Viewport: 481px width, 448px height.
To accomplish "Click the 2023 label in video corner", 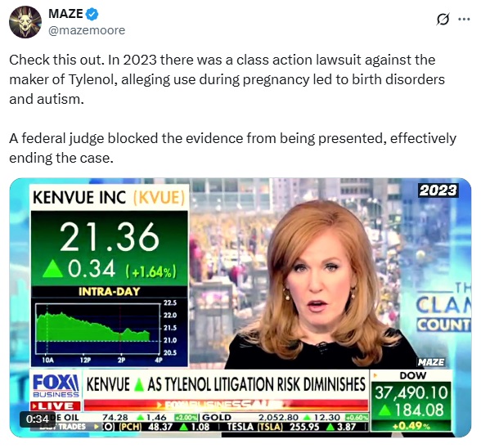I will 438,190.
